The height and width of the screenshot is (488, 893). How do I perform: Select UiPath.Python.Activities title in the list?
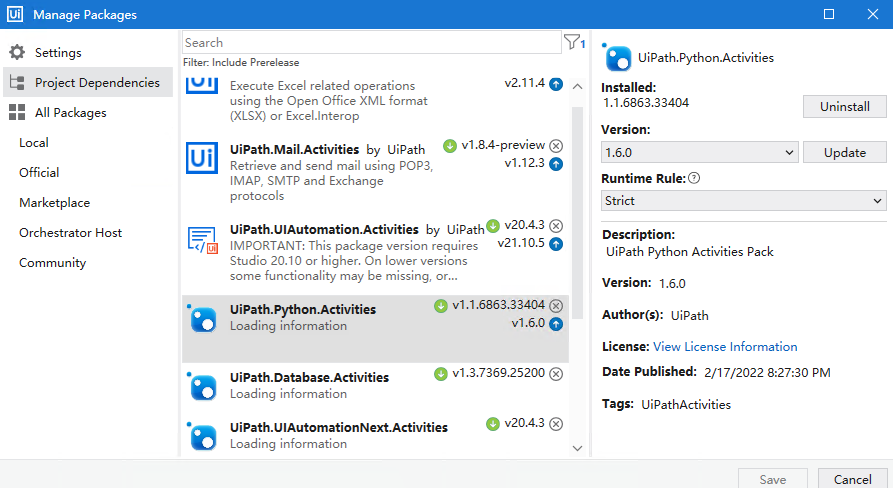pyautogui.click(x=303, y=309)
